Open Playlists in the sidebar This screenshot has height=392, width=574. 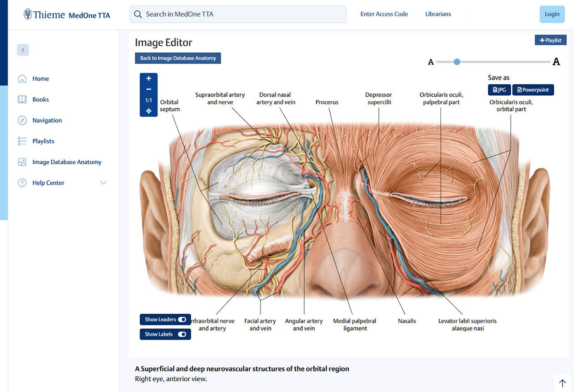43,141
